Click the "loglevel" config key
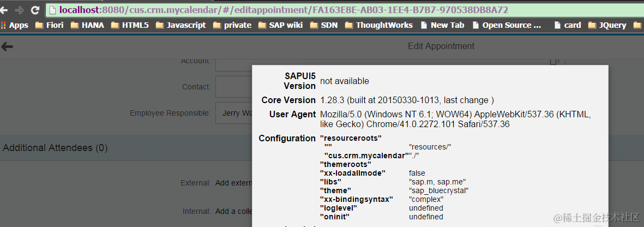 pos(339,208)
